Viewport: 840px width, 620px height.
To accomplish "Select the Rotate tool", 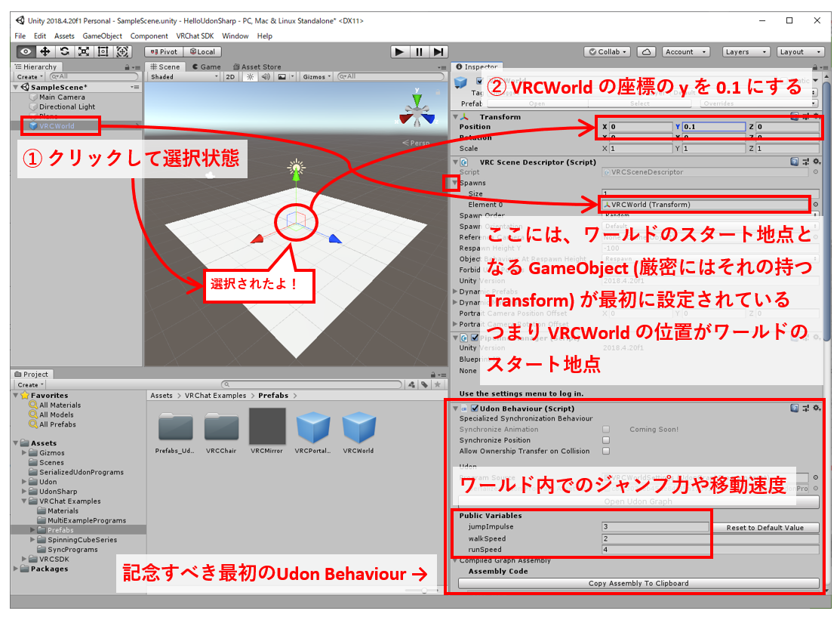I will pos(64,51).
